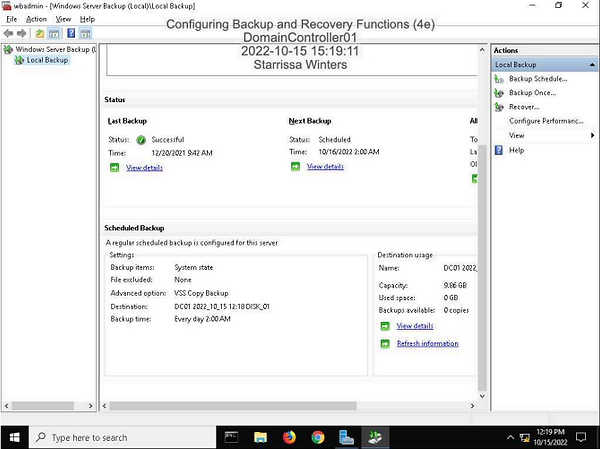Click the taskbar search box

[122, 437]
